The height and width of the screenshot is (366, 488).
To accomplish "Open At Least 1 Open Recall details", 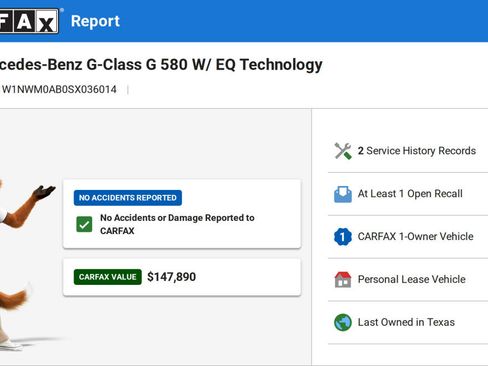I will pyautogui.click(x=410, y=194).
